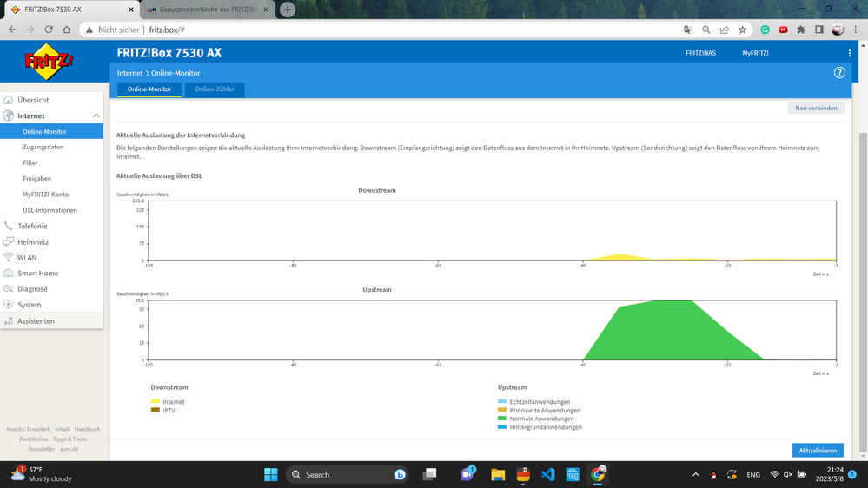Switch to Benutzeroberfläche der FRITZ!Box browser tab
The image size is (868, 488).
(209, 10)
